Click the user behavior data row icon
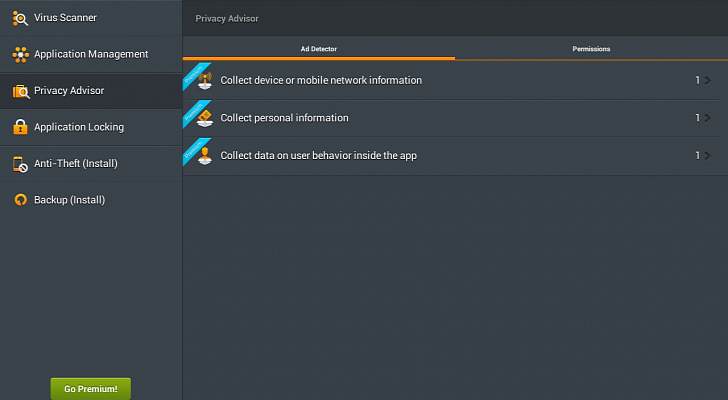Screen dimensions: 728x400 [x=205, y=155]
